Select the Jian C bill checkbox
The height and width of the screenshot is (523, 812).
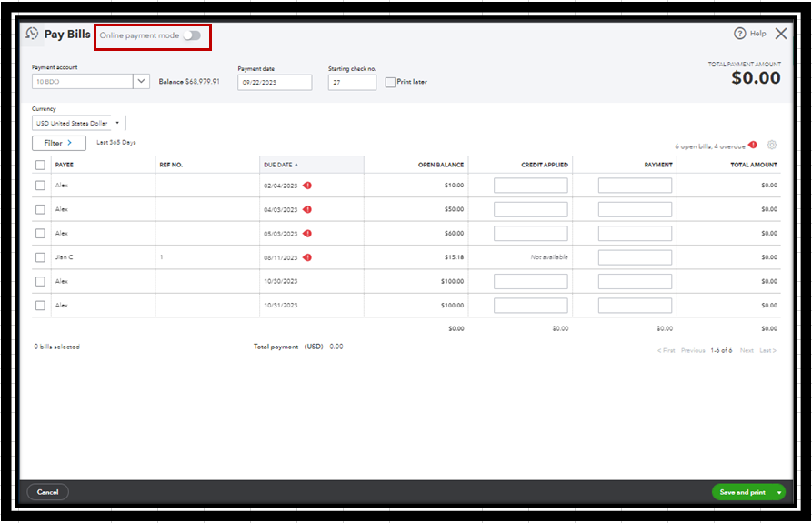click(x=40, y=257)
